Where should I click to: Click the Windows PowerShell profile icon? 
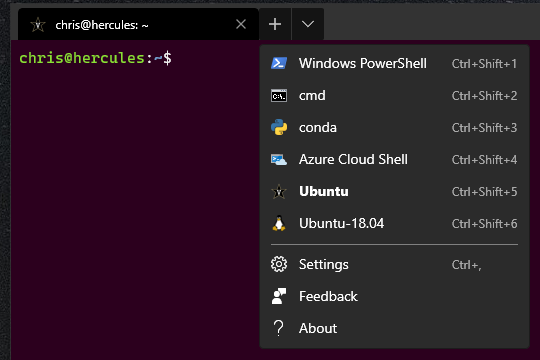coord(279,63)
